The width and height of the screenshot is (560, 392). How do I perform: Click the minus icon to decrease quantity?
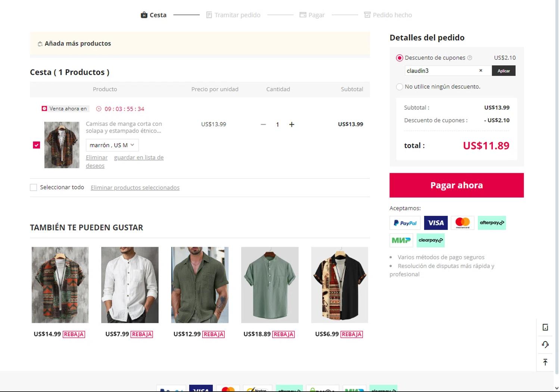[263, 124]
